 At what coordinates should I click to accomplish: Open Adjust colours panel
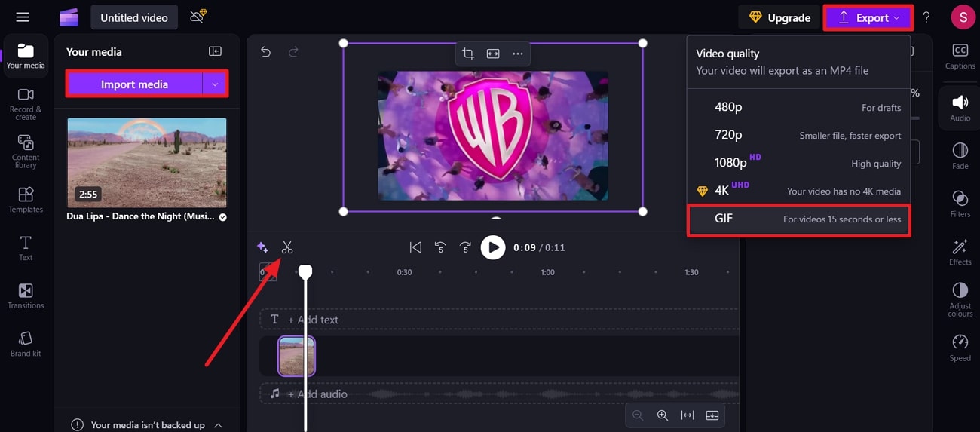(x=960, y=300)
